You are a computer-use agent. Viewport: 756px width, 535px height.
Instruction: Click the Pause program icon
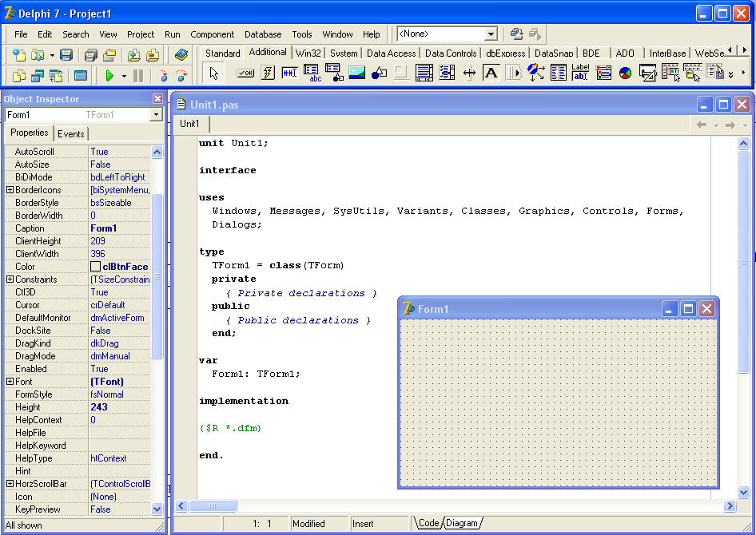click(x=138, y=76)
